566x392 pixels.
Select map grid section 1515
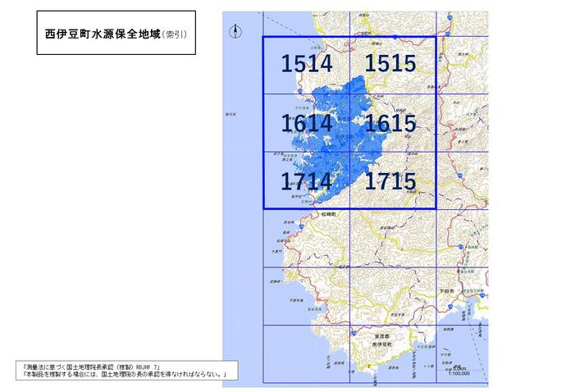tap(390, 63)
